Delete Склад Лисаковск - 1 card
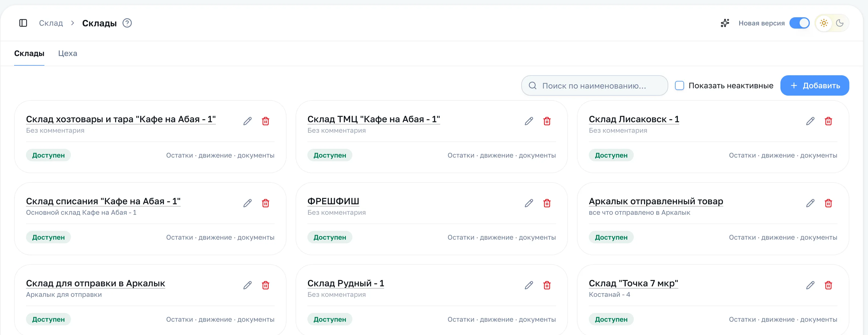 pos(828,121)
